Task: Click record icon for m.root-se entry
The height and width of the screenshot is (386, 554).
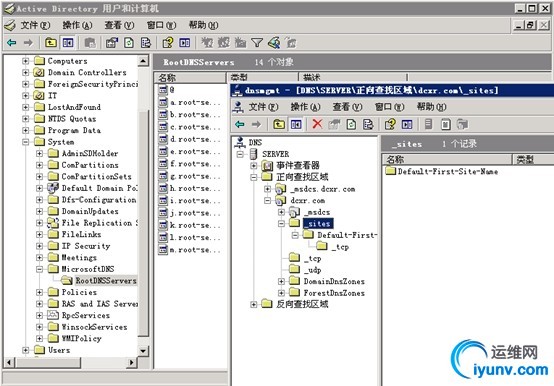Action: [x=163, y=250]
